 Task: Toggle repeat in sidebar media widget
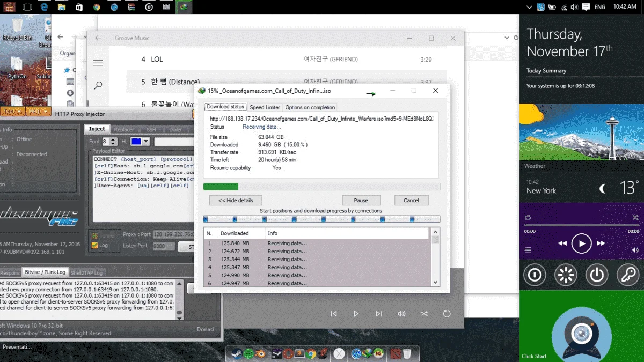pyautogui.click(x=528, y=217)
